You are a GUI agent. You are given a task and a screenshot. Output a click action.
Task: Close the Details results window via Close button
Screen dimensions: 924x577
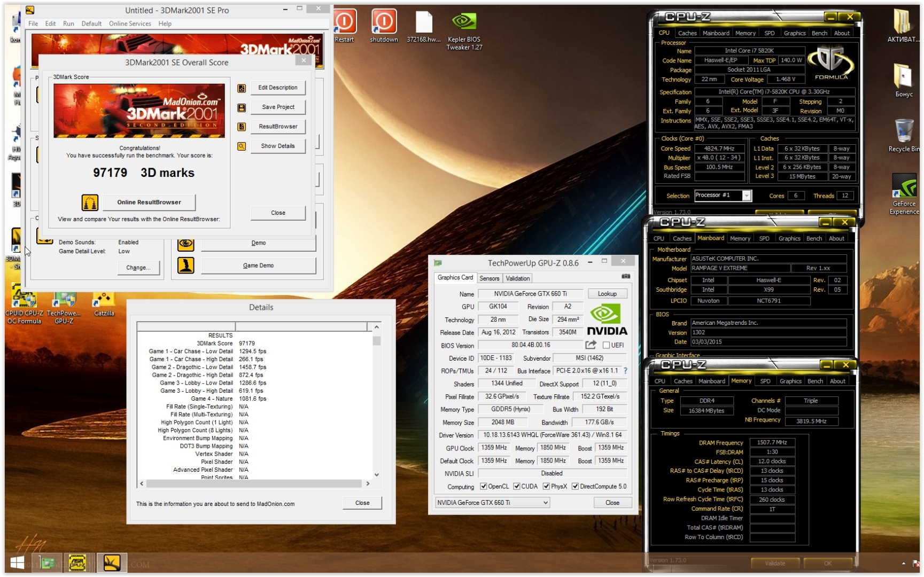(x=362, y=503)
